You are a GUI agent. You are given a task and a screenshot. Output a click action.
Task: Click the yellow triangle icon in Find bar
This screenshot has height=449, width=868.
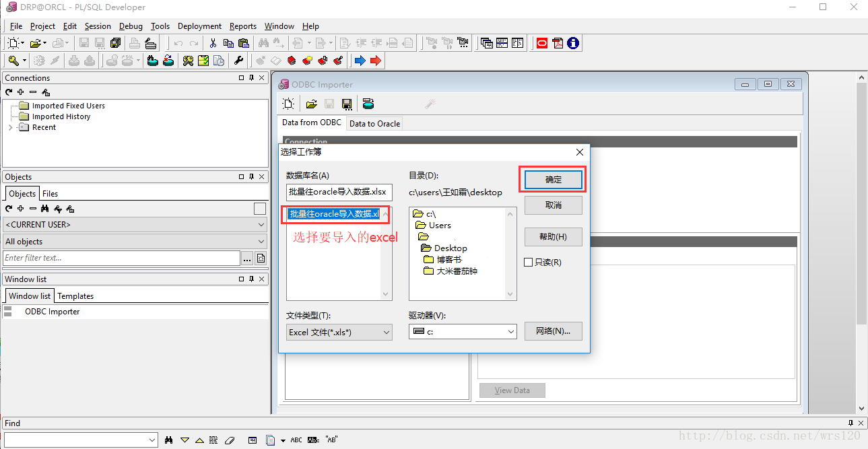pyautogui.click(x=185, y=440)
